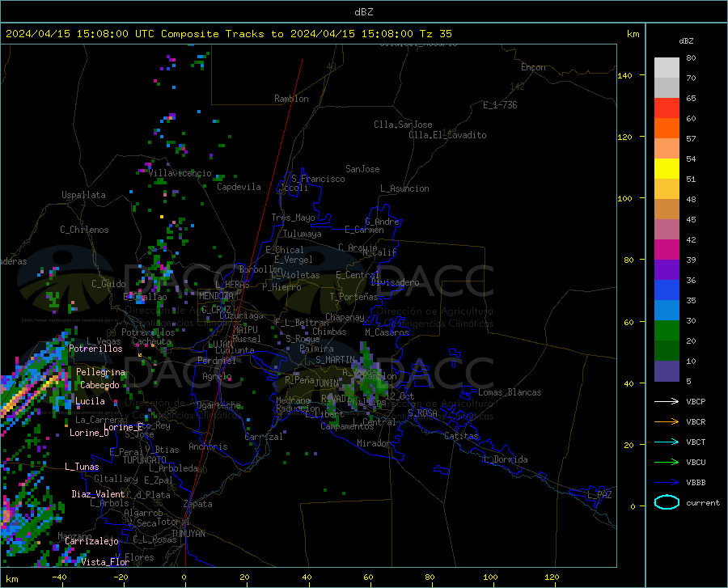Click the 'Capdevila' map label
Screen dimensions: 728x588
[x=239, y=187]
